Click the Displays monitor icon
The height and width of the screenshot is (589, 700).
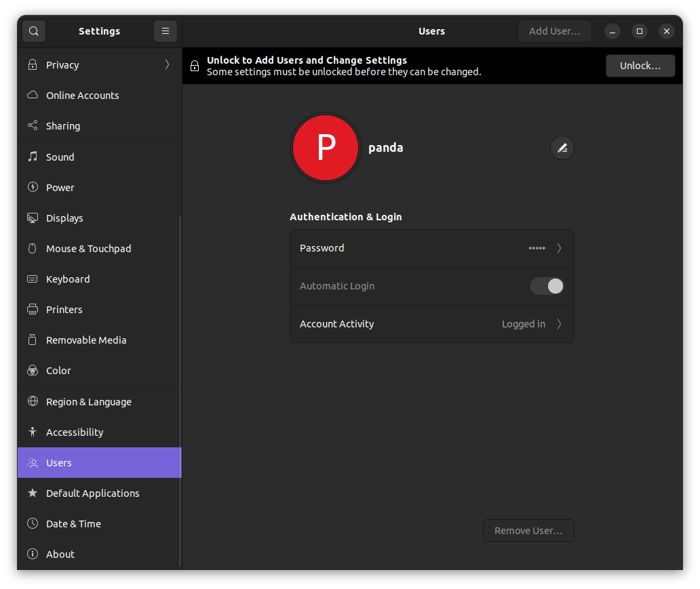(x=33, y=218)
